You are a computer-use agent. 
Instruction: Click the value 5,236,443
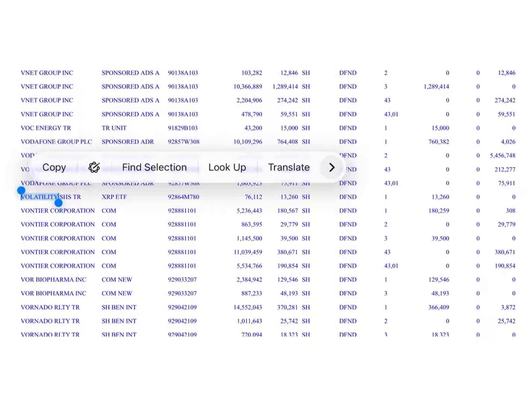(x=250, y=211)
